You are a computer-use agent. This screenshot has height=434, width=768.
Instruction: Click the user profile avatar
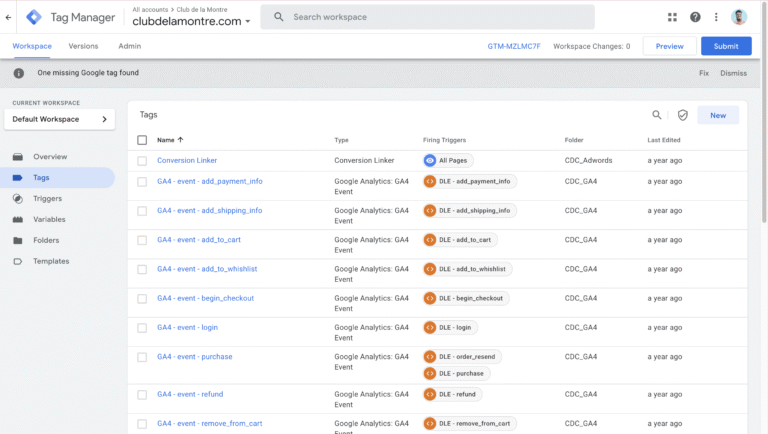click(739, 17)
